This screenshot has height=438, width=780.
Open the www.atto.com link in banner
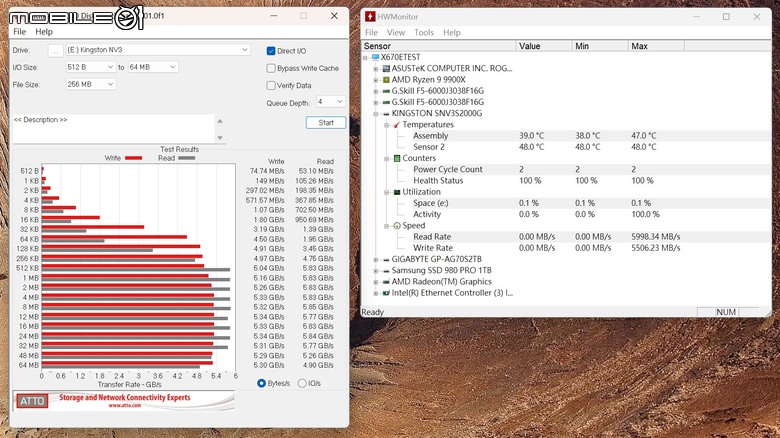pyautogui.click(x=124, y=406)
